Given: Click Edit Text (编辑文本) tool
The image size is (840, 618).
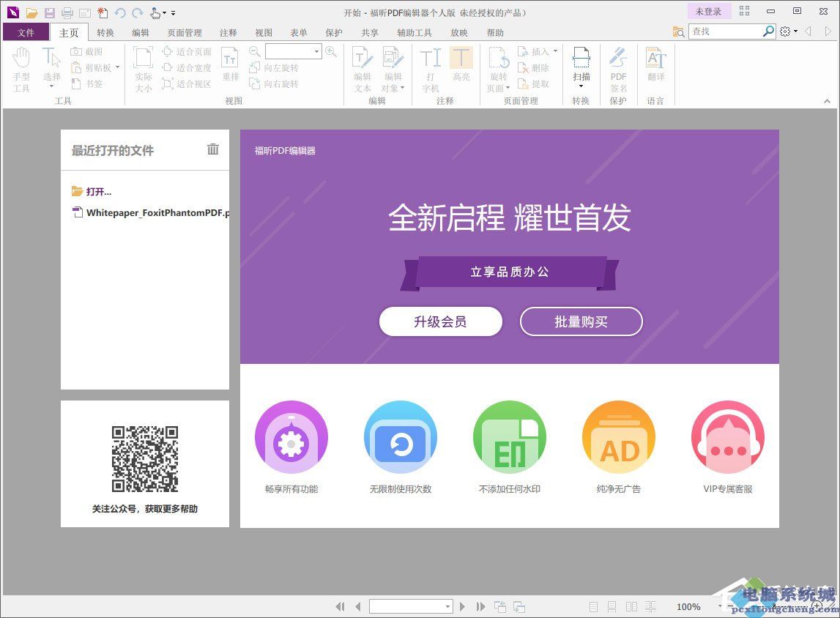Looking at the screenshot, I should 362,70.
